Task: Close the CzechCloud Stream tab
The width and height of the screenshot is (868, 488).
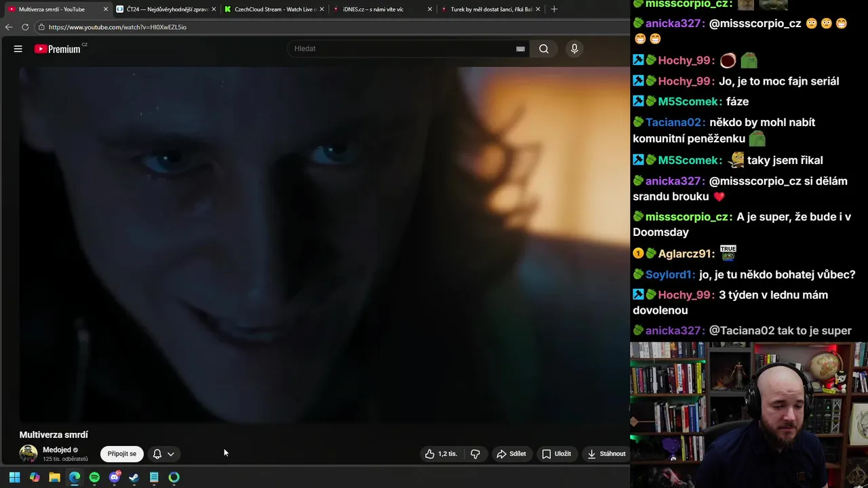Action: pos(321,9)
